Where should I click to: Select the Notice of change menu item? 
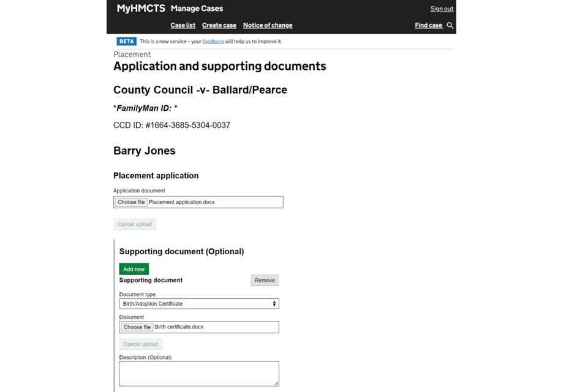[x=268, y=26]
